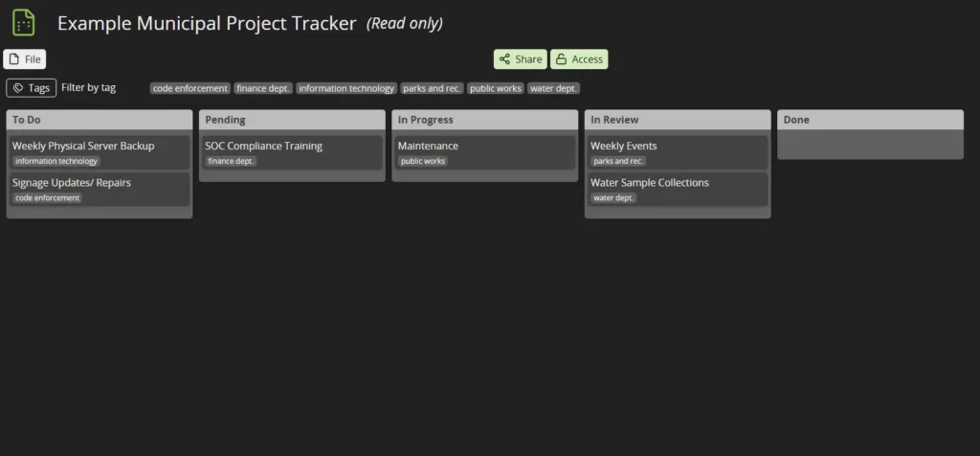980x456 pixels.
Task: Filter by public works tag
Action: pos(496,89)
